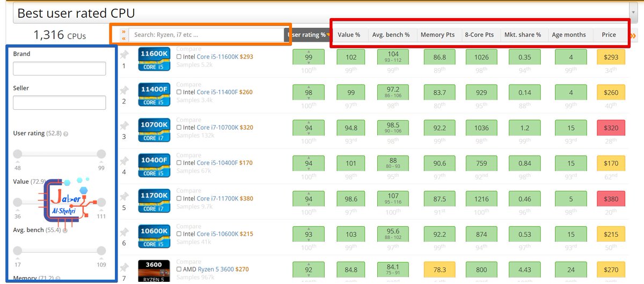Sort by Price column

click(609, 35)
